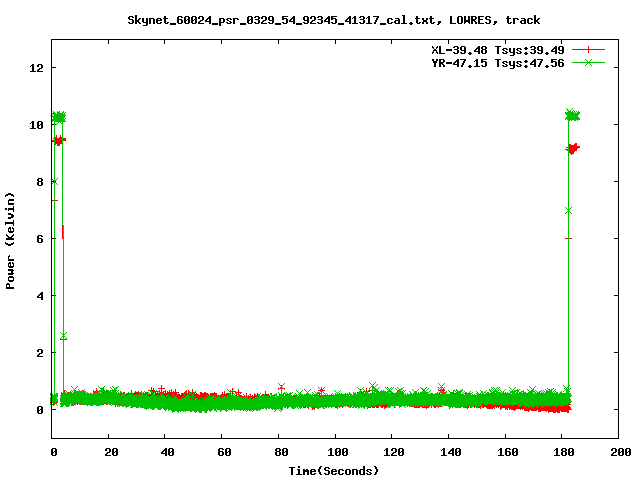Click the green YR data cluster near 180 seconds
The height and width of the screenshot is (480, 640).
[572, 116]
